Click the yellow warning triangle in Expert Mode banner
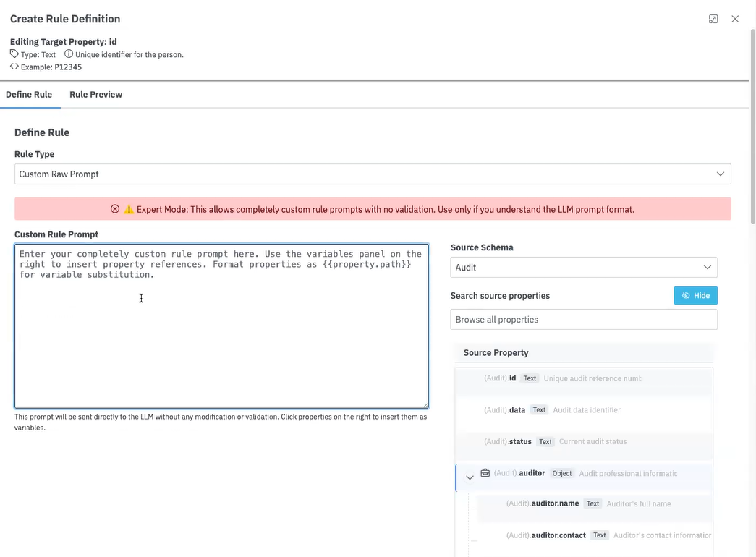 (x=129, y=209)
